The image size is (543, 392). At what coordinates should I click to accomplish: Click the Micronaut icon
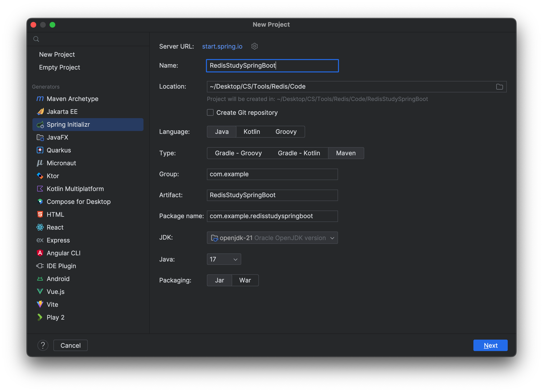coord(40,163)
